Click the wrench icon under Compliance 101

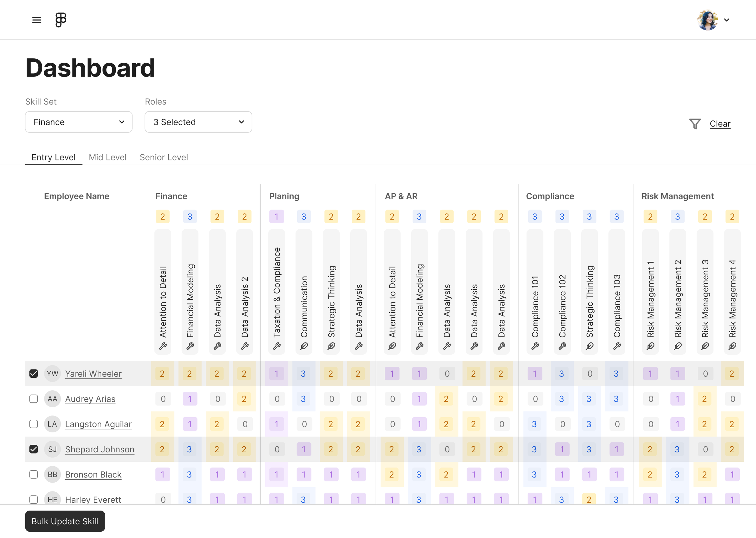(x=535, y=346)
